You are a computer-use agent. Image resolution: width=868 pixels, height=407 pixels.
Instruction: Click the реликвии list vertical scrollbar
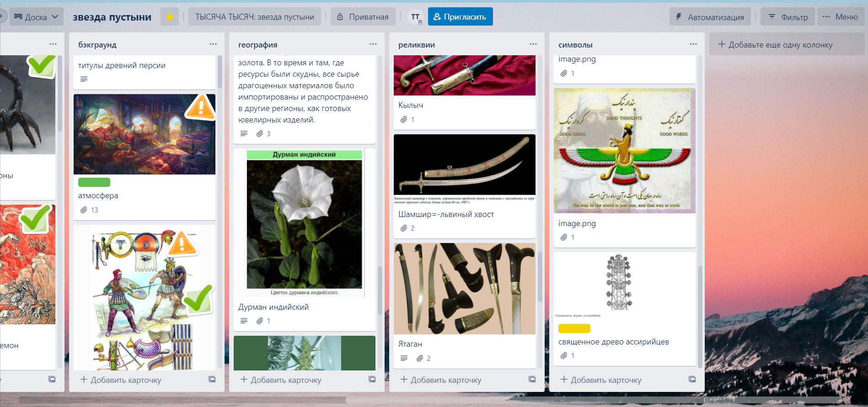click(540, 276)
